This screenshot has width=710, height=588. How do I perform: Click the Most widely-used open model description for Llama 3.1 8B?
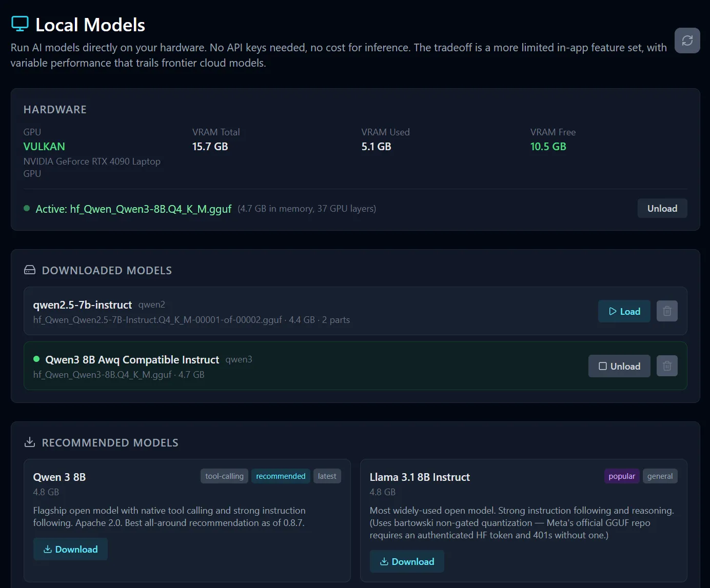tap(522, 523)
